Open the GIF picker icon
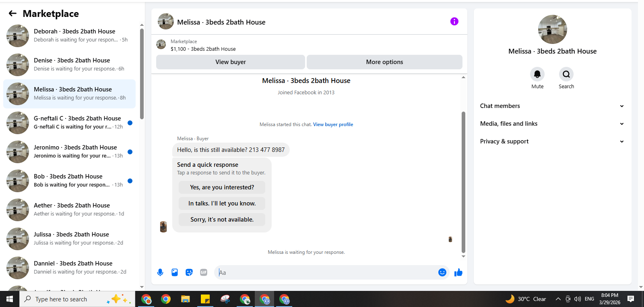Image resolution: width=644 pixels, height=307 pixels. [x=204, y=272]
